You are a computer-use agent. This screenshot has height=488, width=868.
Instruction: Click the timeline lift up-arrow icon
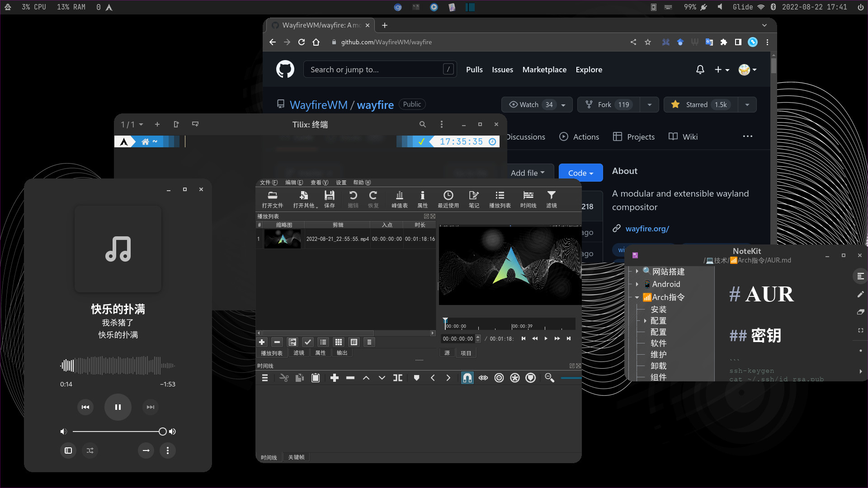[366, 378]
